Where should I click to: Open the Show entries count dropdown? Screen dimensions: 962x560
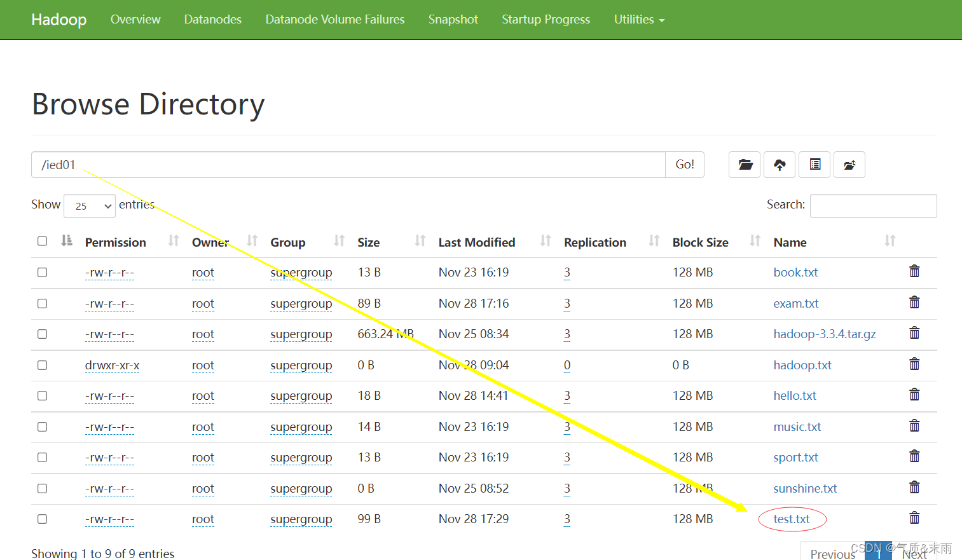pyautogui.click(x=90, y=206)
